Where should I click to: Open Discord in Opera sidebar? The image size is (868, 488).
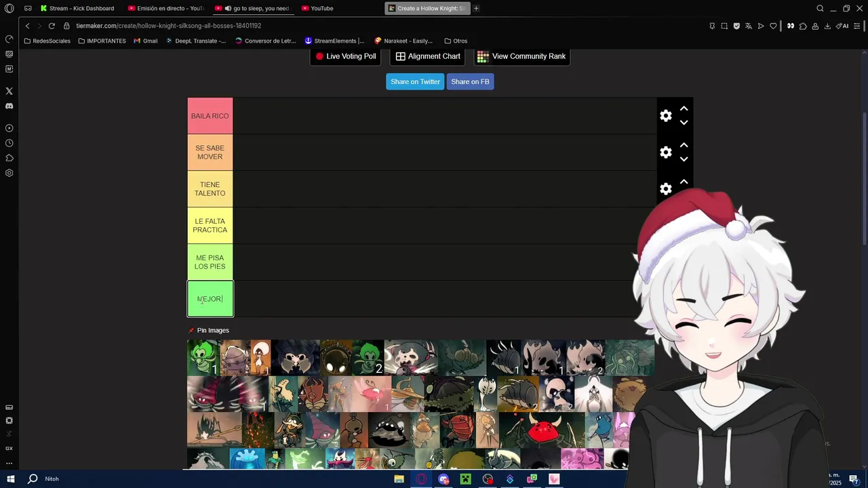[x=9, y=106]
